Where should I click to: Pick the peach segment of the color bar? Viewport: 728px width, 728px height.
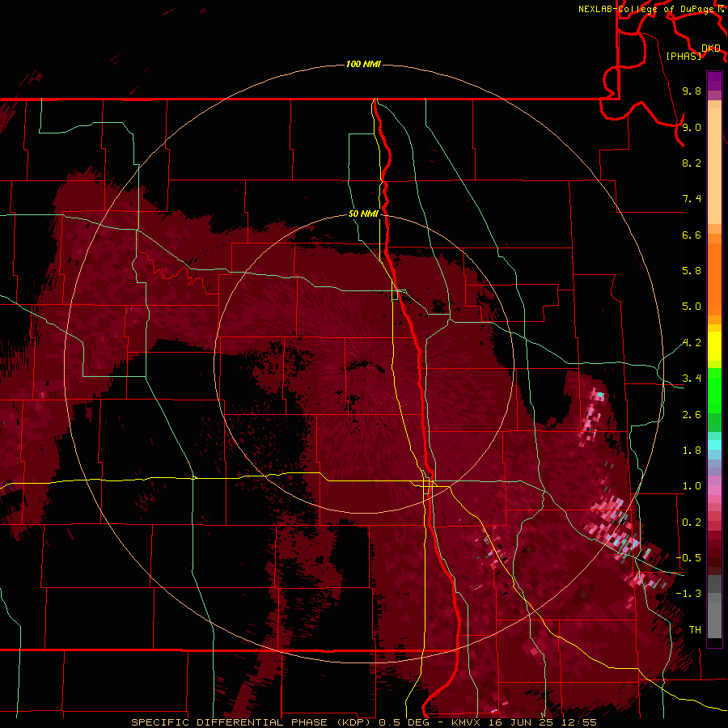(714, 167)
